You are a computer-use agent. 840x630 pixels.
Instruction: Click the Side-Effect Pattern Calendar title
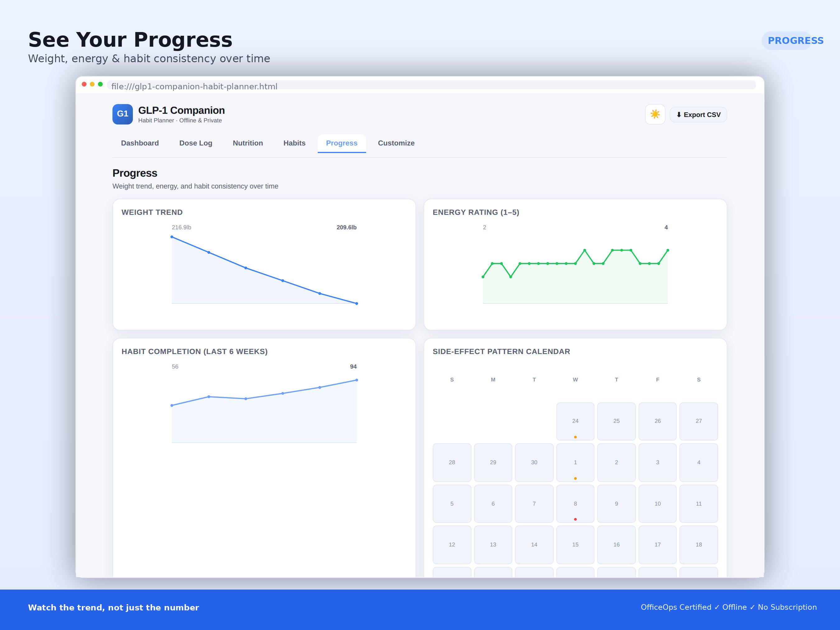coord(501,352)
